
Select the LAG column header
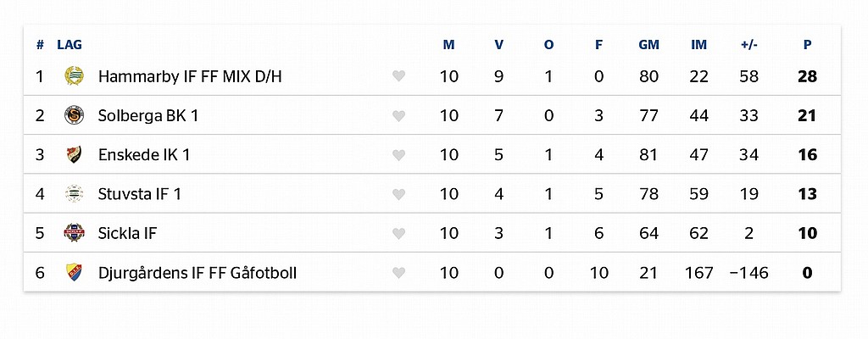click(x=70, y=45)
